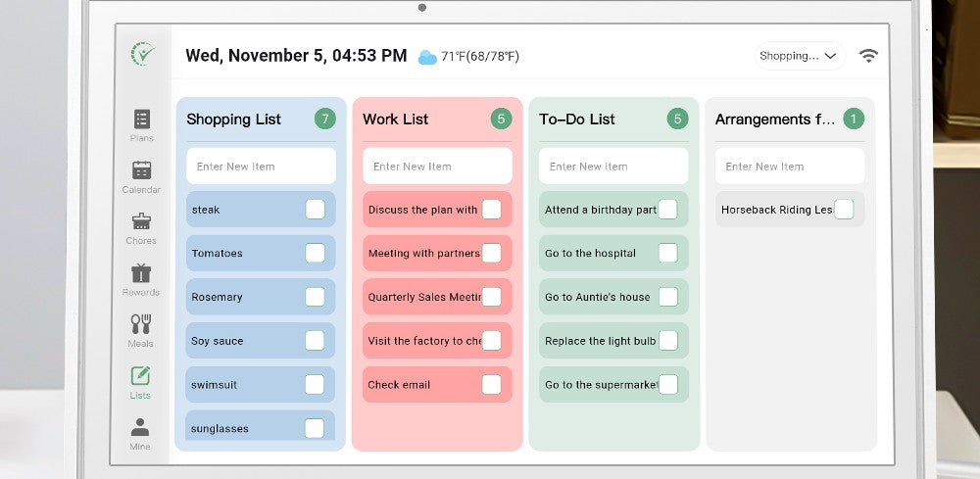Click the Shopping List item count badge
The height and width of the screenshot is (479, 980).
[x=324, y=120]
